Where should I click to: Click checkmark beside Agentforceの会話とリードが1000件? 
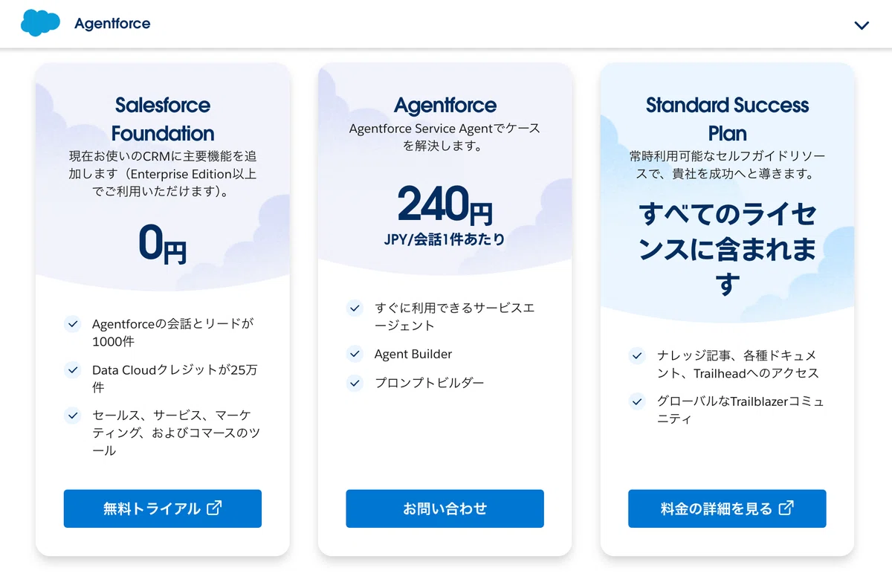coord(73,323)
